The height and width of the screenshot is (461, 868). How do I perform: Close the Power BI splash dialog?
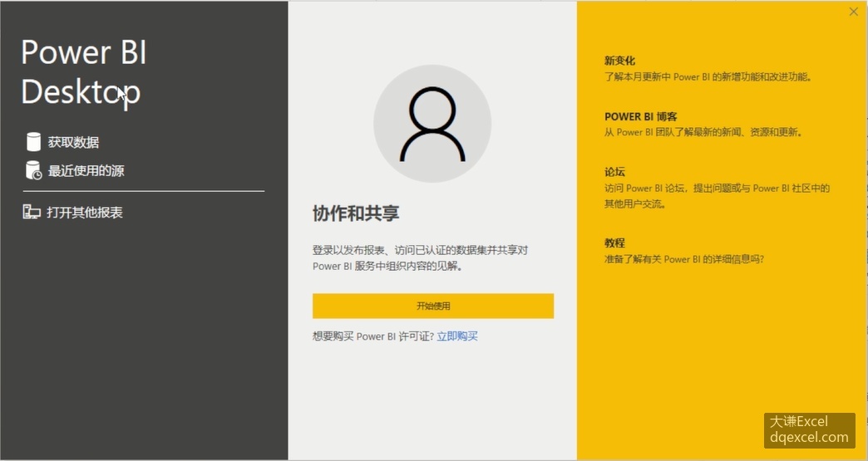point(854,12)
